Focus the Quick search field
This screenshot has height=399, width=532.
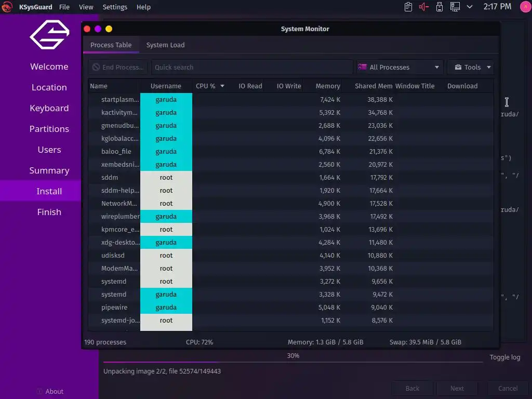click(252, 67)
